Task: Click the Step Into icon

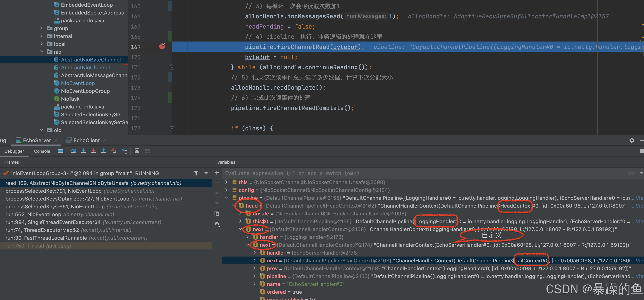Action: coord(83,151)
